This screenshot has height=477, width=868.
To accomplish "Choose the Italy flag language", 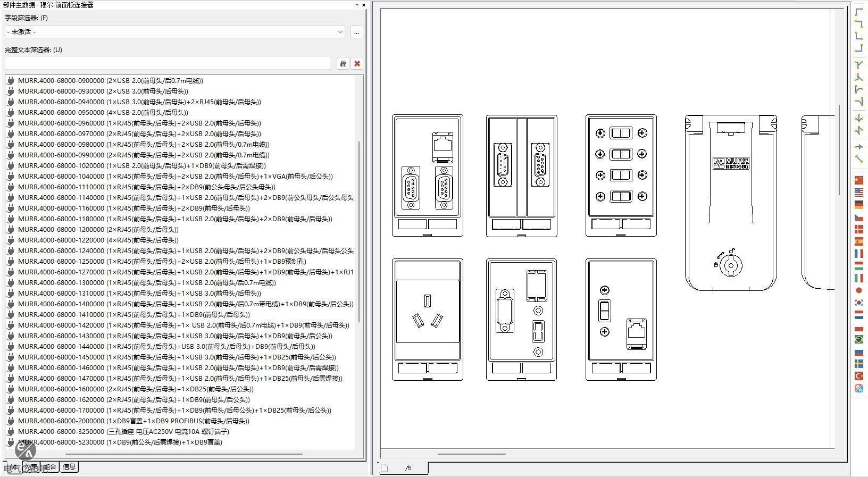I will (858, 278).
